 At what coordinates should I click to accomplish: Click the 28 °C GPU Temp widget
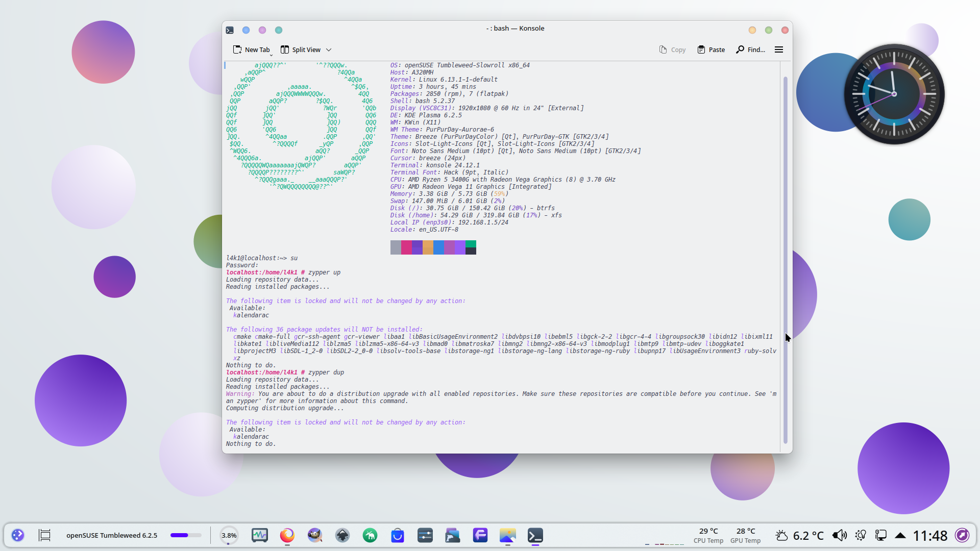pos(745,535)
